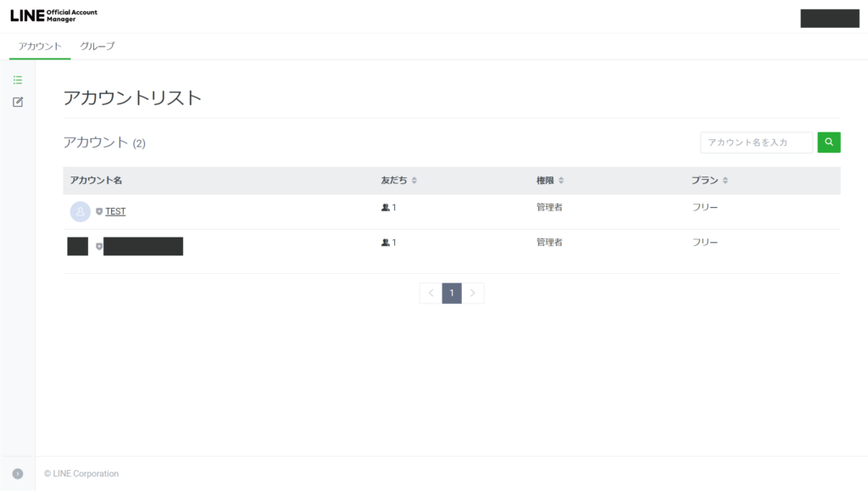
Task: Click the account list icon in sidebar
Action: click(18, 80)
